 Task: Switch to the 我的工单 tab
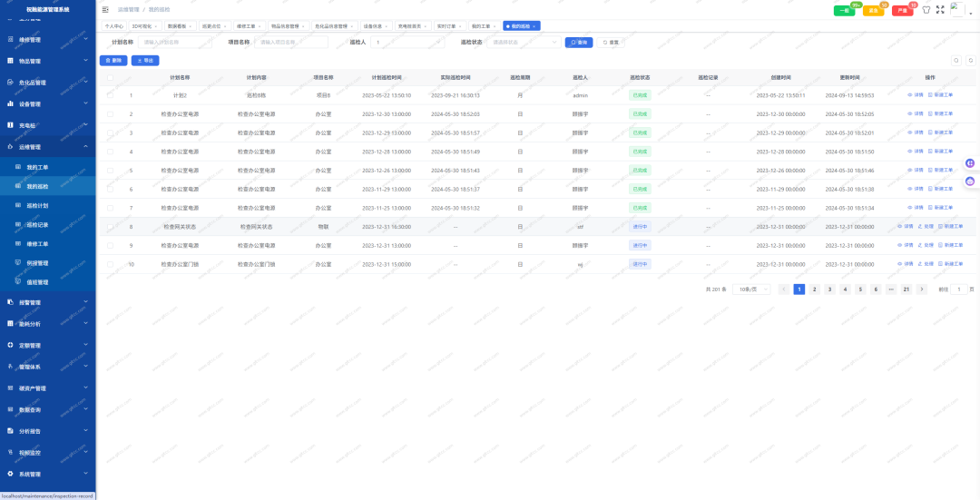click(x=485, y=26)
